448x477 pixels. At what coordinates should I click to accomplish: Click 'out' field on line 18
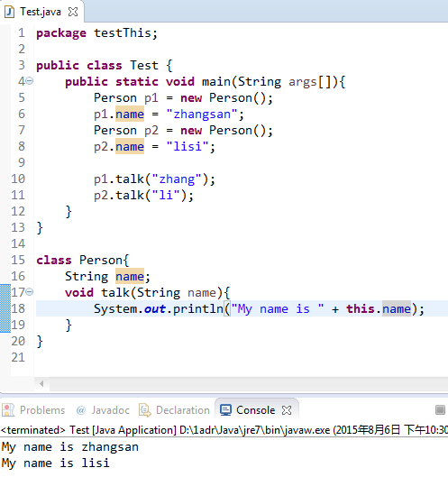(155, 308)
